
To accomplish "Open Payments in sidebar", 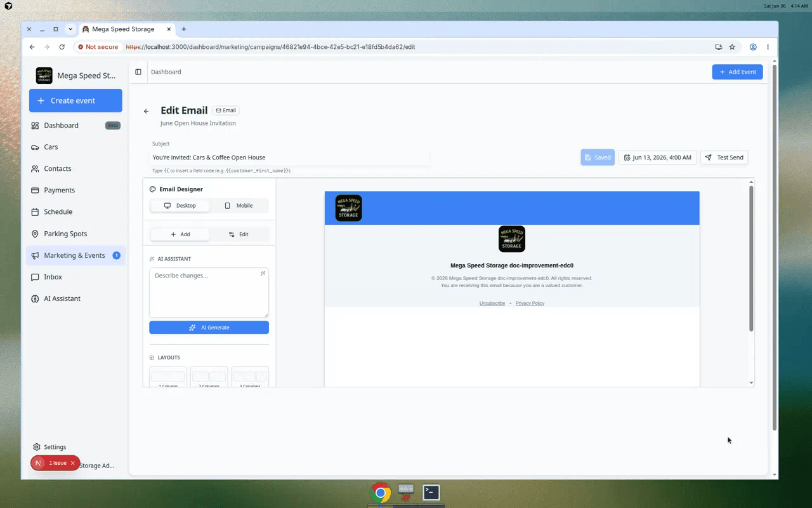I will point(75,190).
